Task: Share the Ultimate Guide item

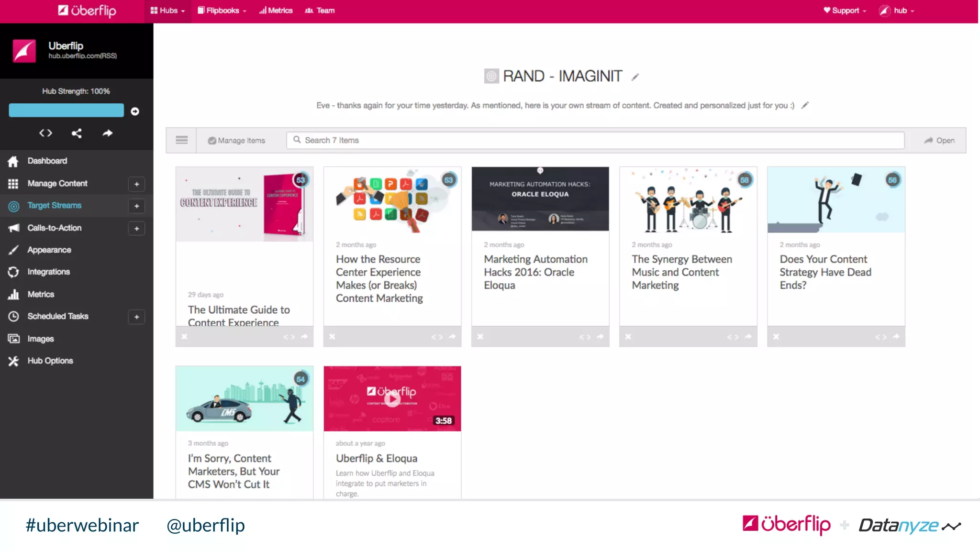Action: pyautogui.click(x=304, y=337)
